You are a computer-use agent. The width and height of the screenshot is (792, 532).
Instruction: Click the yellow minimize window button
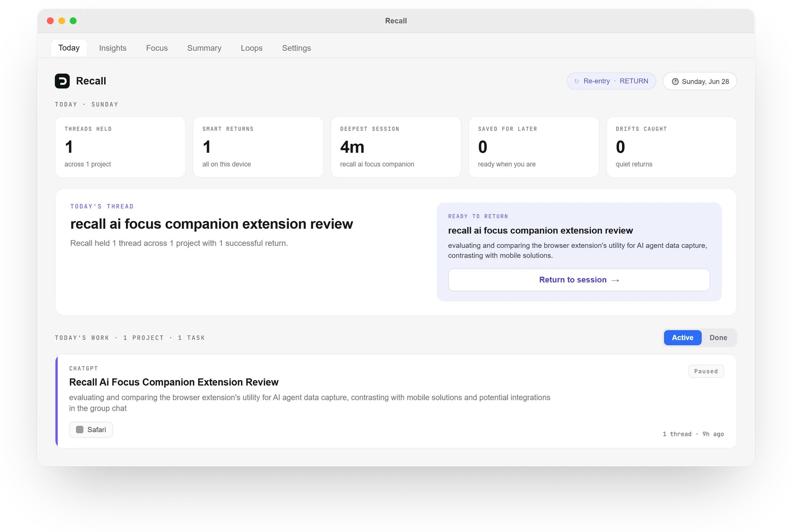pos(61,21)
